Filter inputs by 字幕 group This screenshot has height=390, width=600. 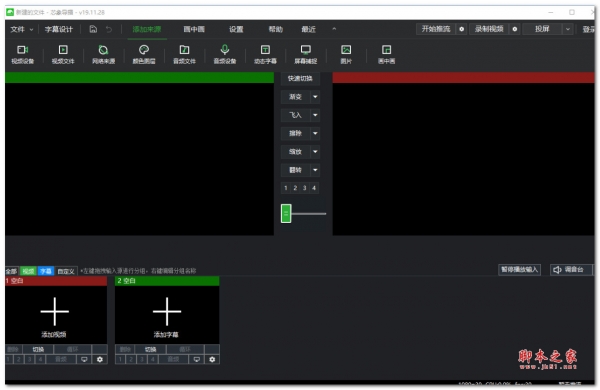[46, 271]
